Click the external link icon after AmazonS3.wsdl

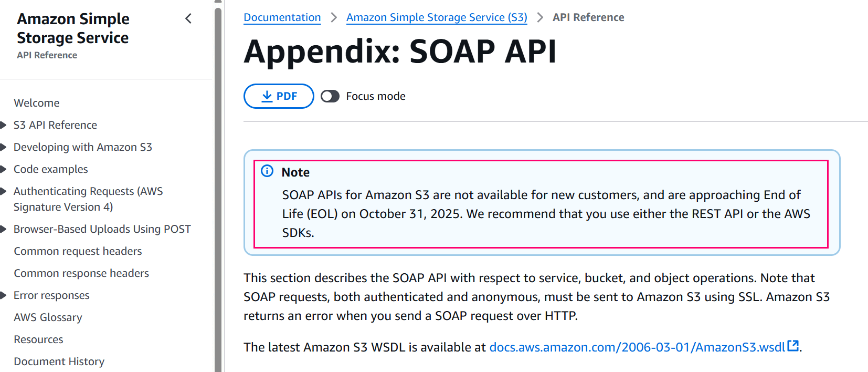coord(793,346)
